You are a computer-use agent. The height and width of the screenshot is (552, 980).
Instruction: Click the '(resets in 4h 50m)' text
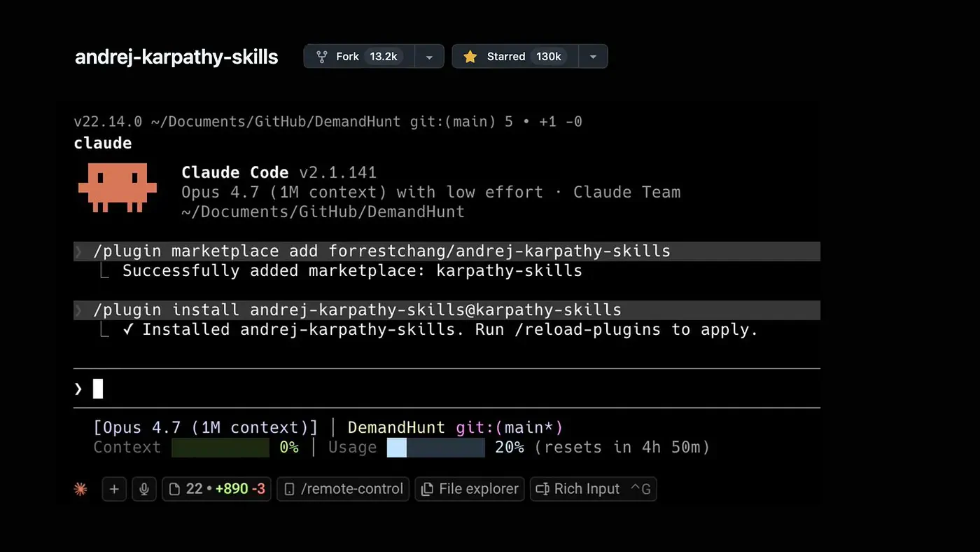click(622, 447)
